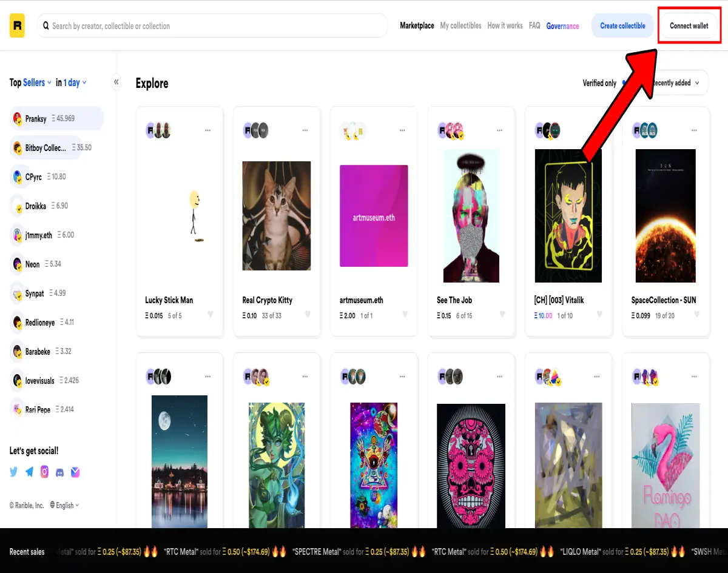The height and width of the screenshot is (573, 728).
Task: Open the How it works page
Action: pos(505,25)
